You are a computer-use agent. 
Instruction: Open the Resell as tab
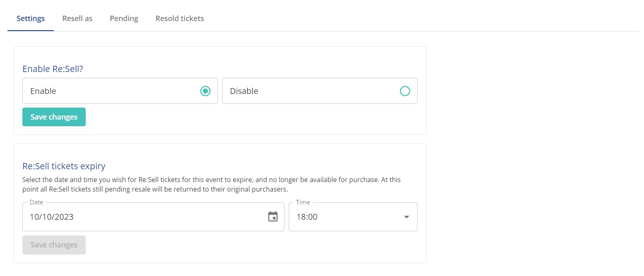coord(77,19)
